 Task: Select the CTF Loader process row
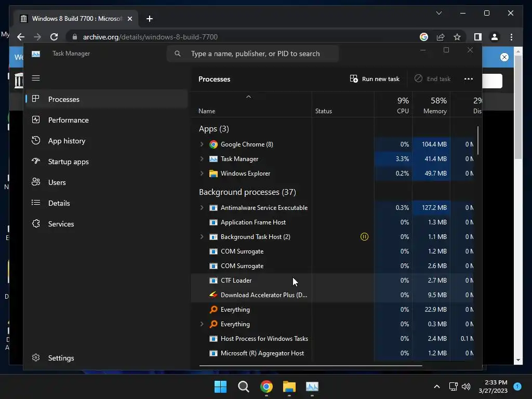[x=332, y=280]
